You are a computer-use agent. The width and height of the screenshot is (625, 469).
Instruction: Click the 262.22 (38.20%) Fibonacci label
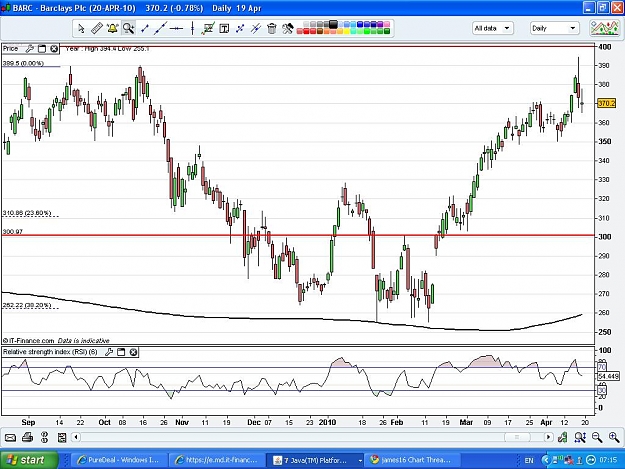[27, 305]
